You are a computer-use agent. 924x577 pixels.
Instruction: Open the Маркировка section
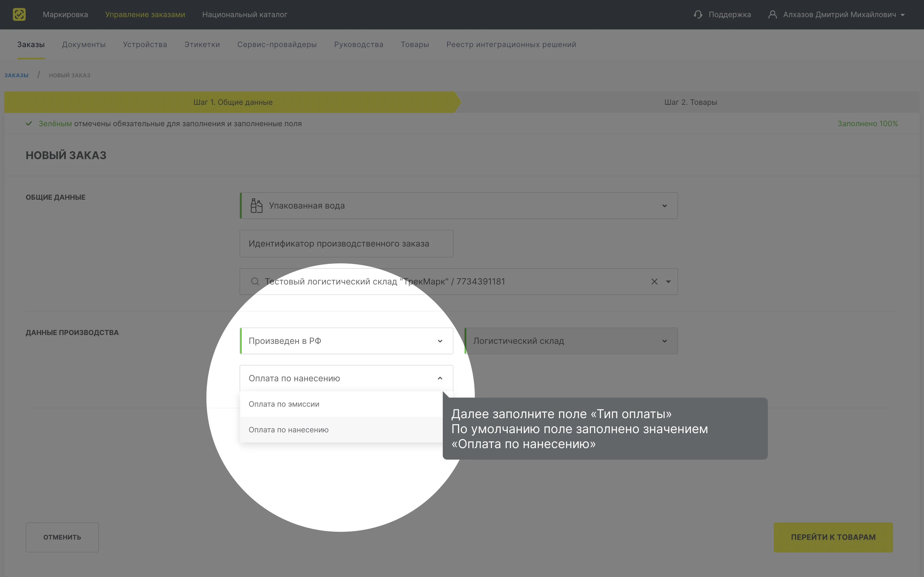65,14
